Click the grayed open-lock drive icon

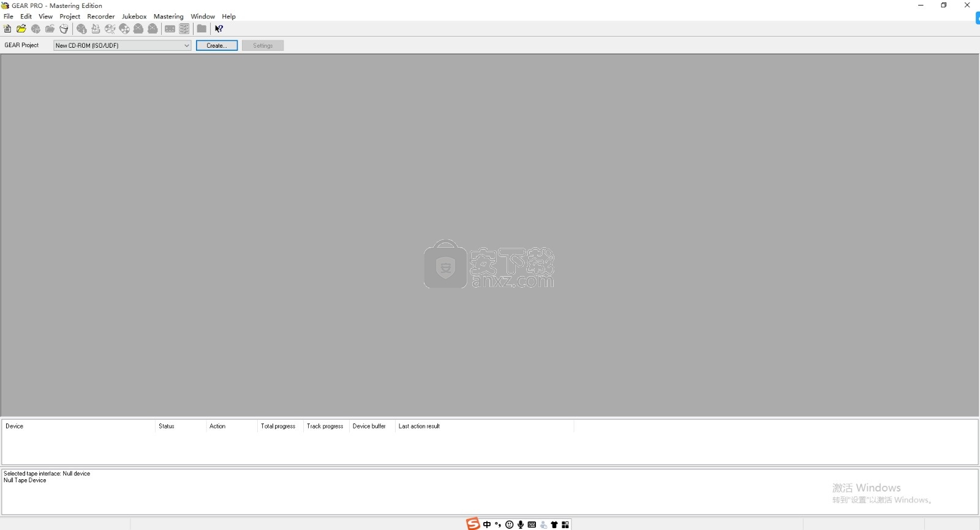50,29
